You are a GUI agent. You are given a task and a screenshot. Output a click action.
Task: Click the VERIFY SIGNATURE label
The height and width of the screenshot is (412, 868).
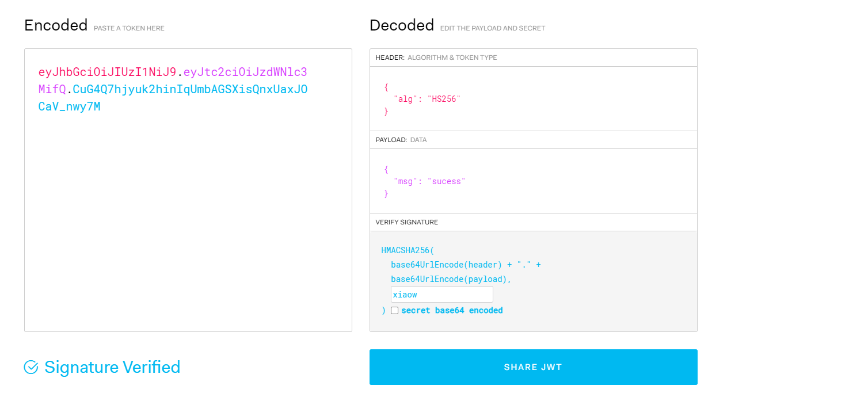coord(407,222)
